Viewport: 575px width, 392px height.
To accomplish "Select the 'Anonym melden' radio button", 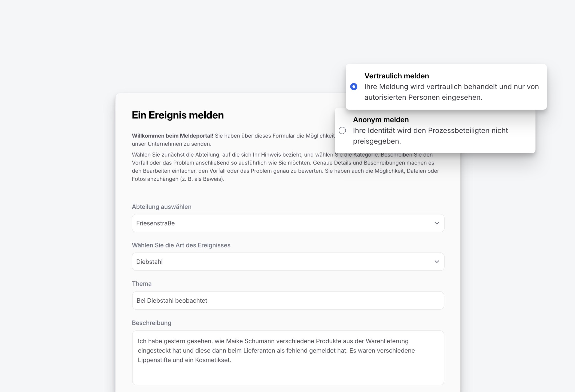I will [342, 130].
